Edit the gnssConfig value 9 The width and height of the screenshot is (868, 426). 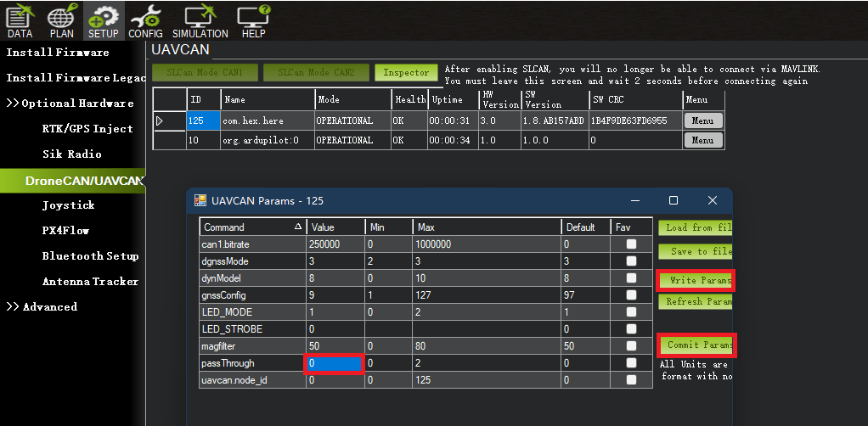click(x=335, y=295)
